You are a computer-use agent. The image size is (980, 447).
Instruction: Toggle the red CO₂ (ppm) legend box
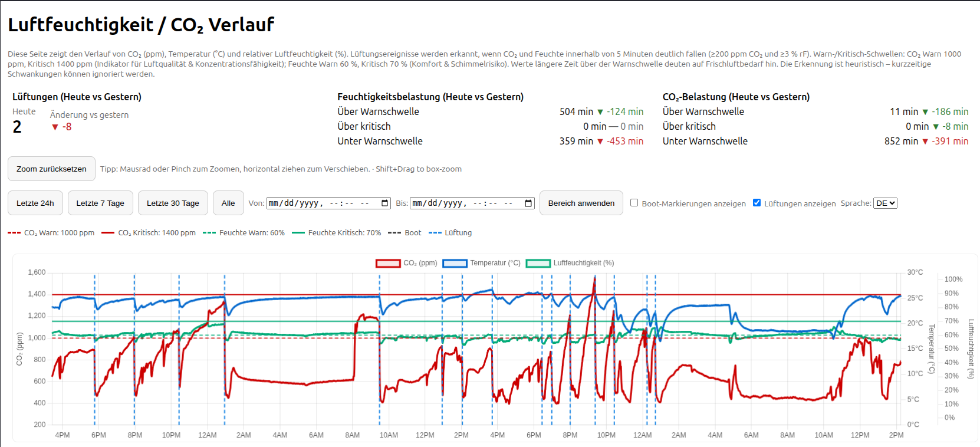point(388,263)
